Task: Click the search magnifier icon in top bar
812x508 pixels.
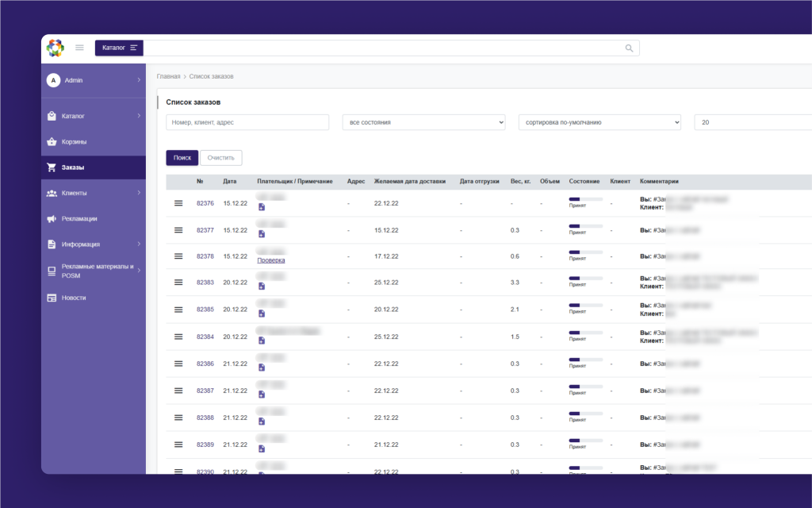Action: click(629, 48)
